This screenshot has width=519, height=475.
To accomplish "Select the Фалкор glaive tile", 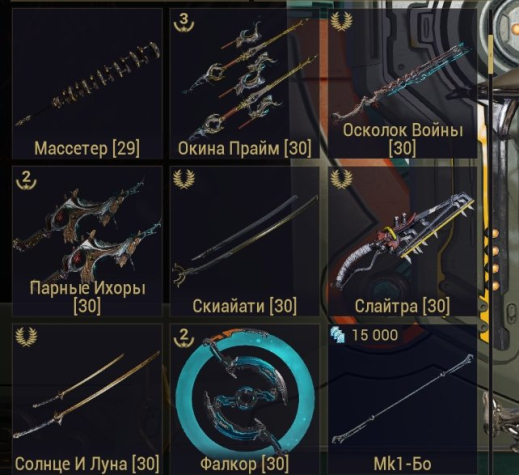I will (245, 399).
